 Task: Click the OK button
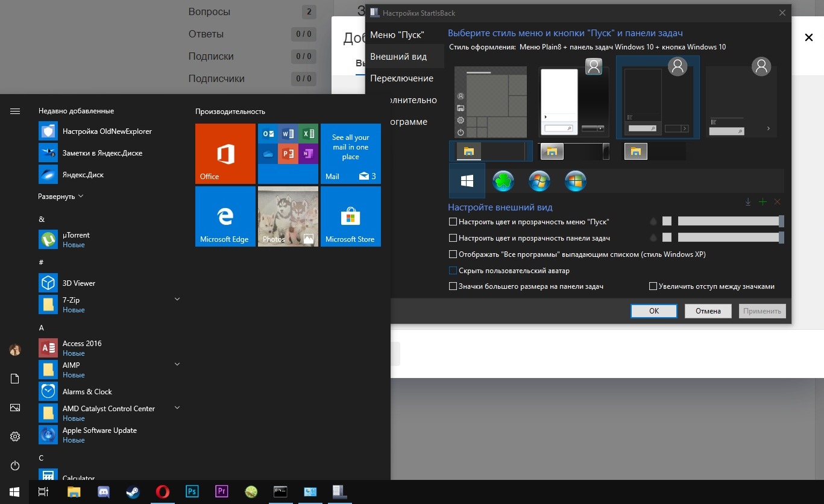click(x=654, y=311)
